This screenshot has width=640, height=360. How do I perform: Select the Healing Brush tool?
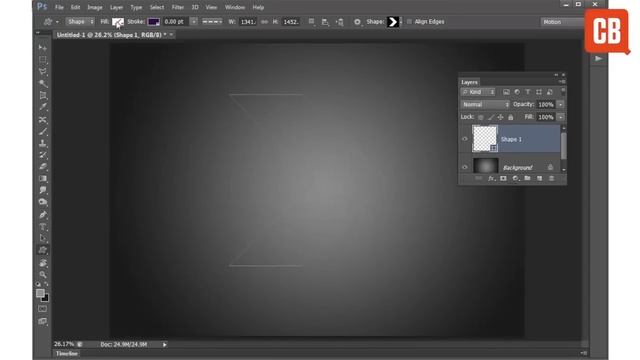[x=42, y=120]
